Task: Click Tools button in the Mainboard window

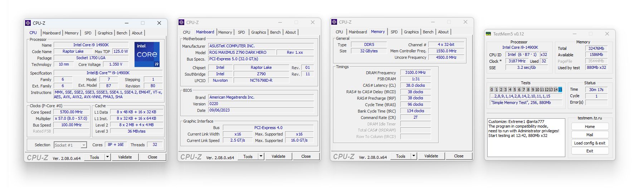Action: click(248, 156)
